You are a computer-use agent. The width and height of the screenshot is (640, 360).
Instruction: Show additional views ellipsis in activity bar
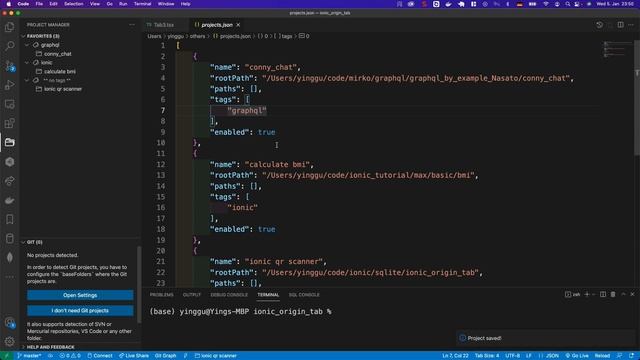click(9, 277)
